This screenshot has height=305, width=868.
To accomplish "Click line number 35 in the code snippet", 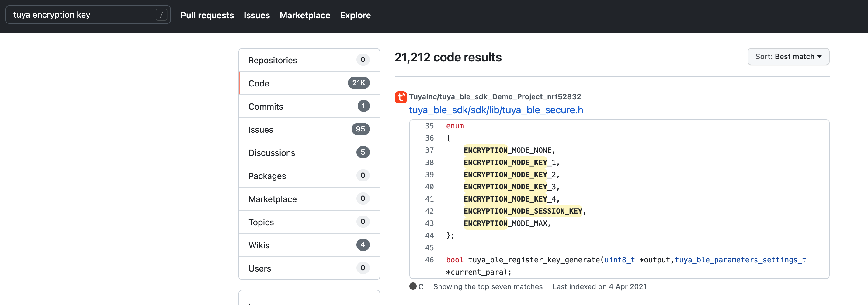I will [429, 126].
